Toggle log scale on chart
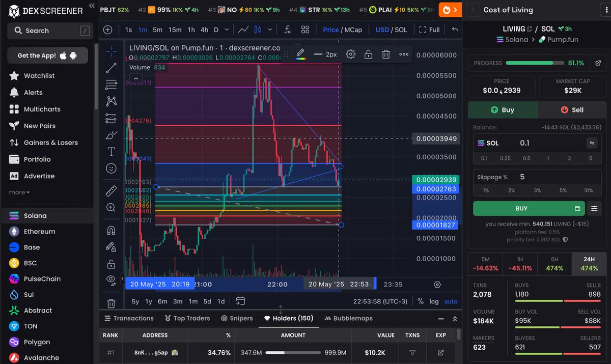Image resolution: width=611 pixels, height=364 pixels. pyautogui.click(x=434, y=301)
